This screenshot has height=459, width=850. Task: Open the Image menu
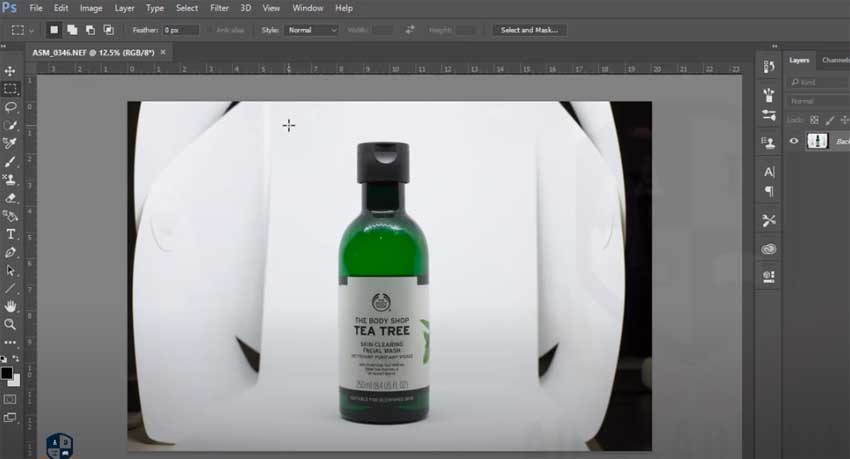click(91, 8)
